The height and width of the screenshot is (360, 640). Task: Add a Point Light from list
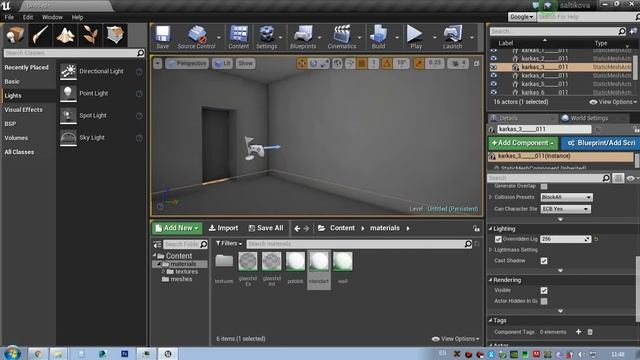tap(101, 93)
